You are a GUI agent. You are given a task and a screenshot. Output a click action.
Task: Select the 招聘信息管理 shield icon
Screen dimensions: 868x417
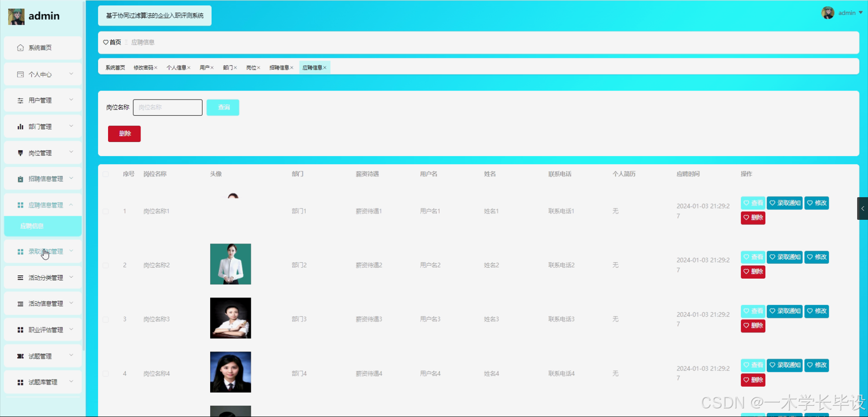coord(20,178)
